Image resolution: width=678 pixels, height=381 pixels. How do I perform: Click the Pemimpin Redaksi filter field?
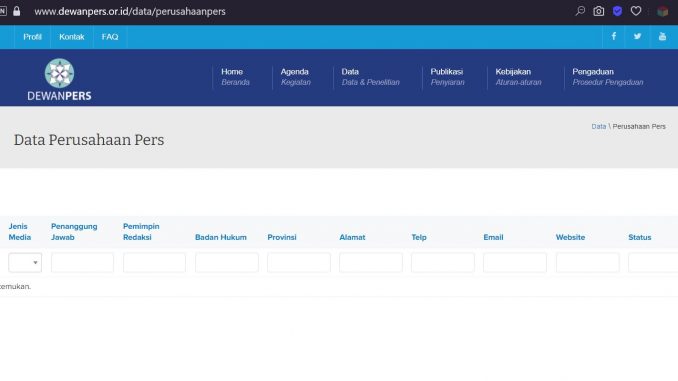154,263
